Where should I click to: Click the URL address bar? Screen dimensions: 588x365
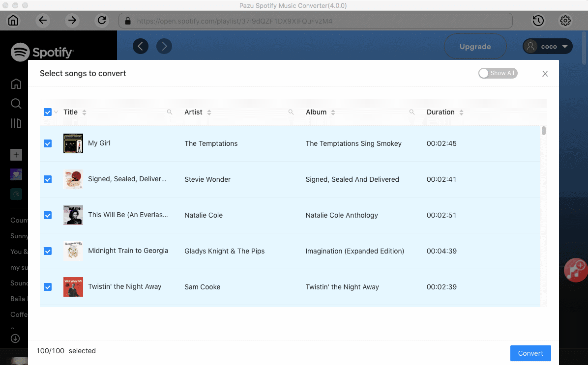coord(315,21)
